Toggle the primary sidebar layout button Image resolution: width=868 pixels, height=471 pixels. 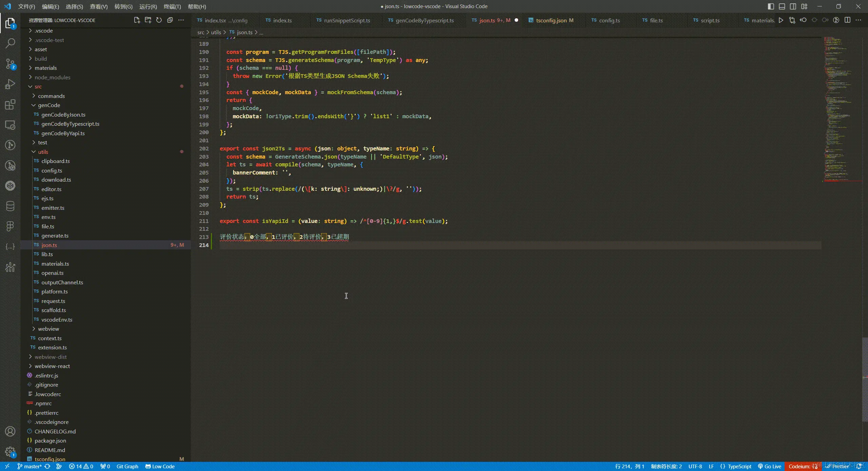771,6
